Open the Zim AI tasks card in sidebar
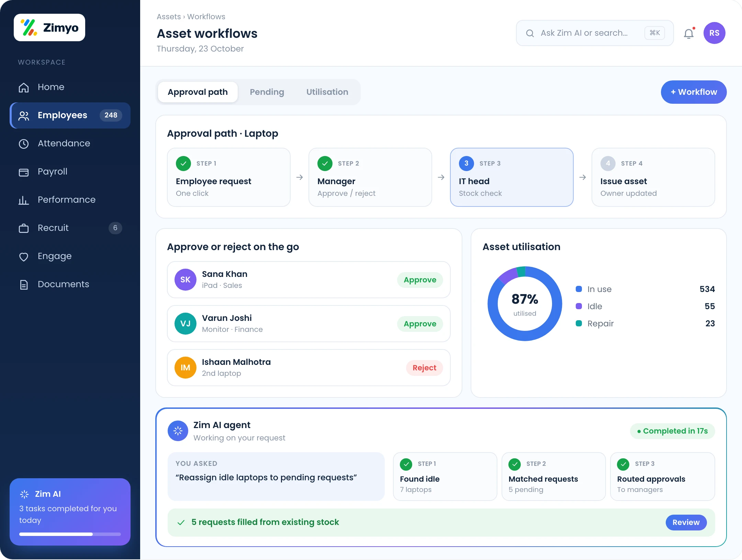742x560 pixels. click(x=70, y=512)
